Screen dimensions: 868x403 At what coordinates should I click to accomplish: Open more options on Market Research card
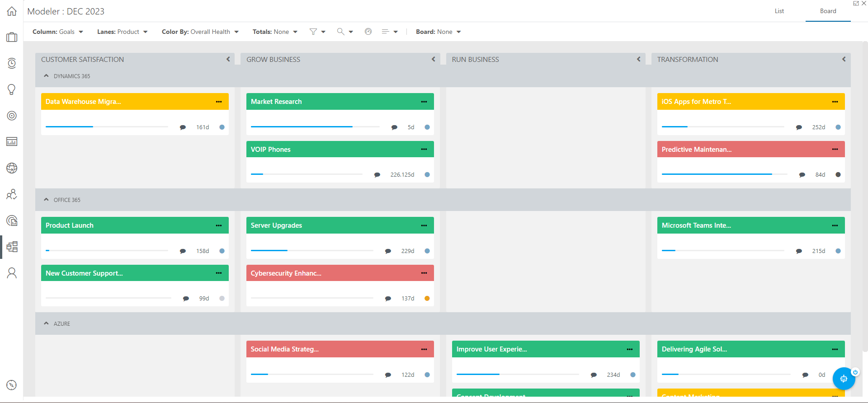[x=424, y=102]
